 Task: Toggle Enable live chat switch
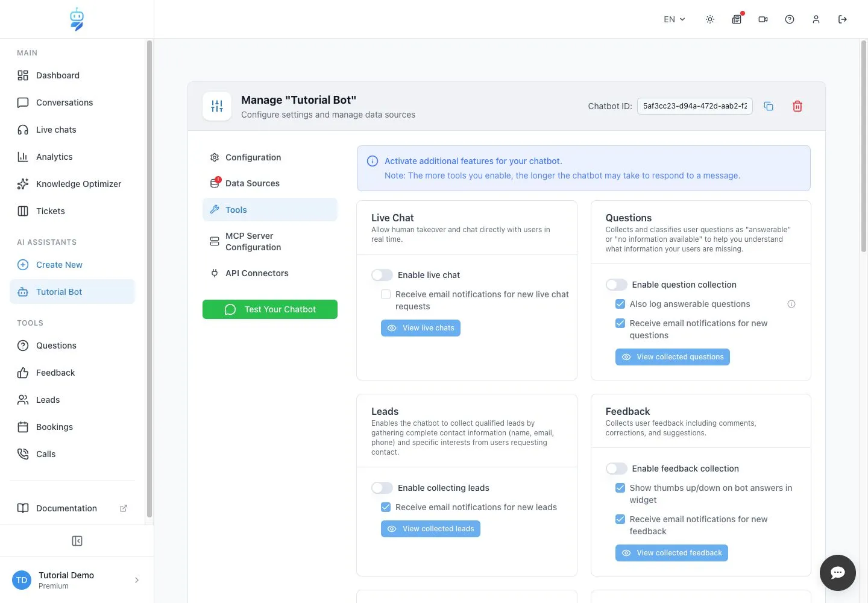point(382,275)
